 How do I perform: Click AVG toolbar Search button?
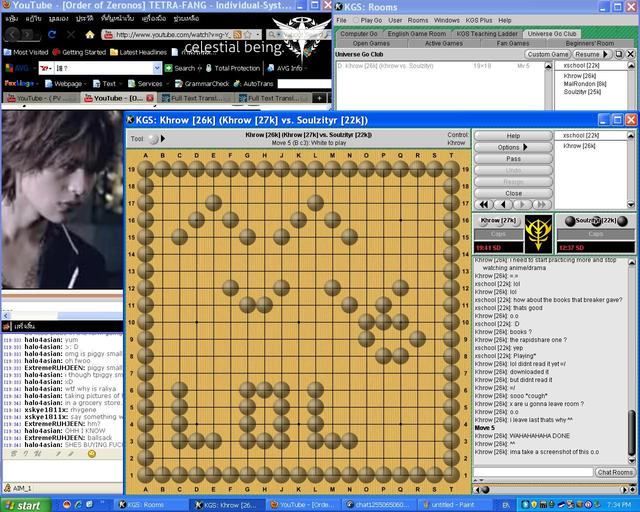[x=180, y=68]
